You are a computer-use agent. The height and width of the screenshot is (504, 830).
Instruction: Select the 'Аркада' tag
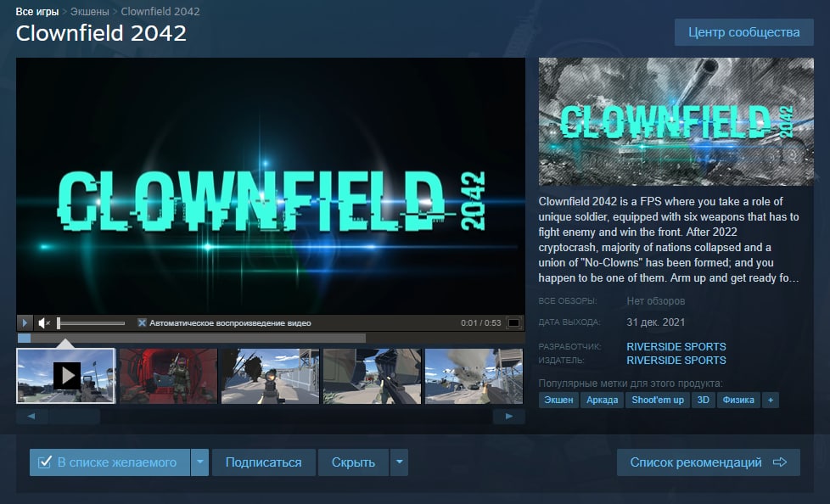[x=602, y=400]
